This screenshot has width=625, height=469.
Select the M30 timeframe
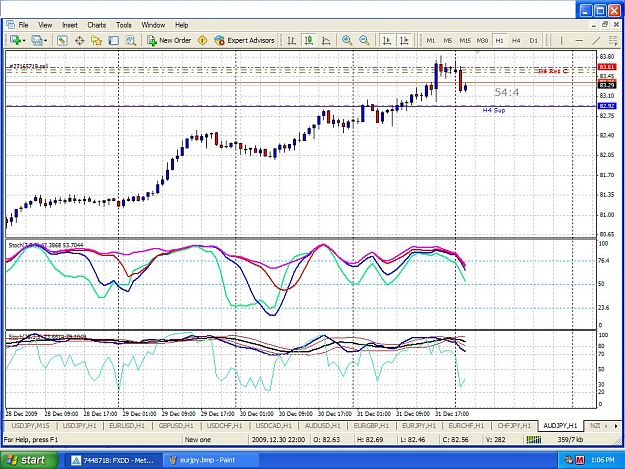point(482,40)
